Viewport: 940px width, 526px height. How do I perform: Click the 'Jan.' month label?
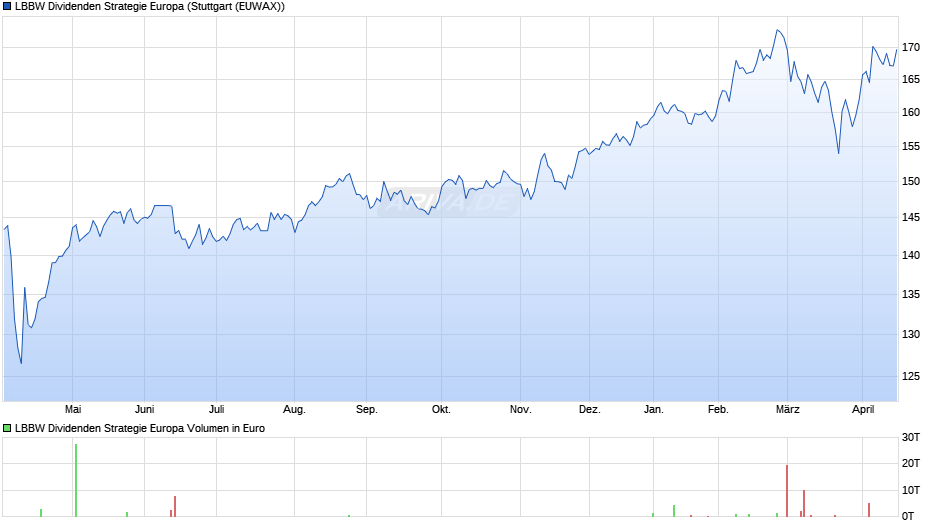[x=654, y=409]
